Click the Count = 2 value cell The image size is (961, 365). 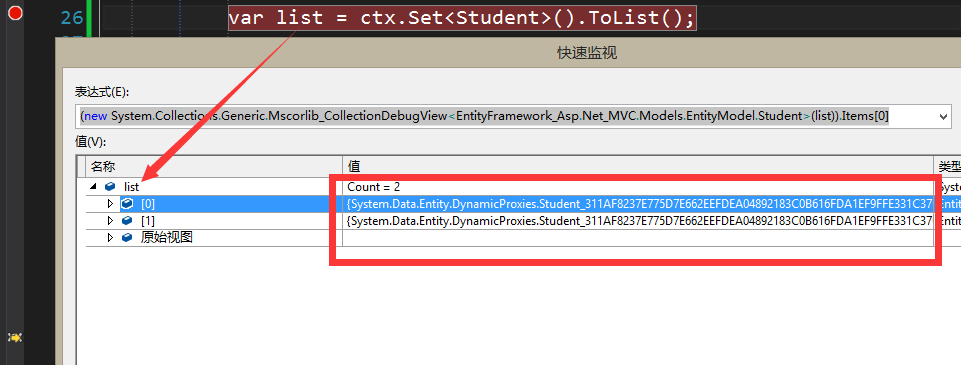(637, 187)
